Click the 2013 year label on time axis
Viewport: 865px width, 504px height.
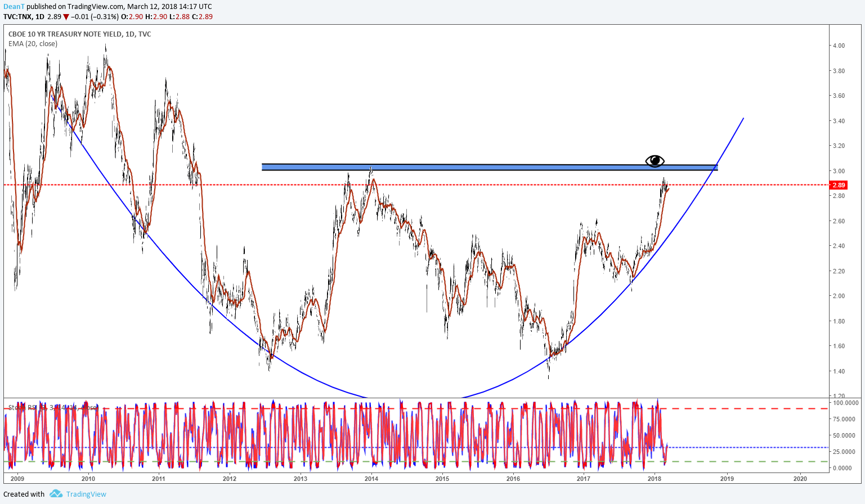(301, 479)
